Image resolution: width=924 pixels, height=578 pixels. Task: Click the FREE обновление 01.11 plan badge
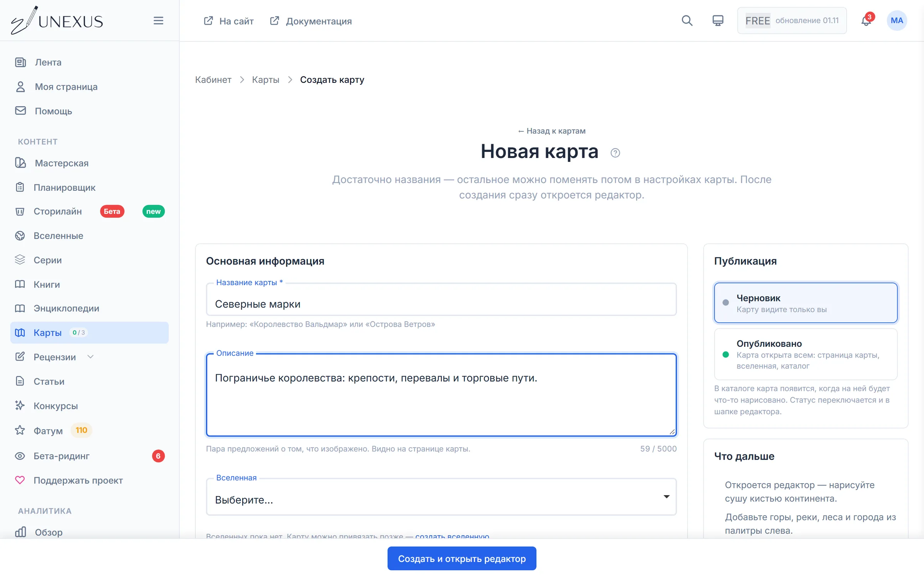pyautogui.click(x=792, y=20)
